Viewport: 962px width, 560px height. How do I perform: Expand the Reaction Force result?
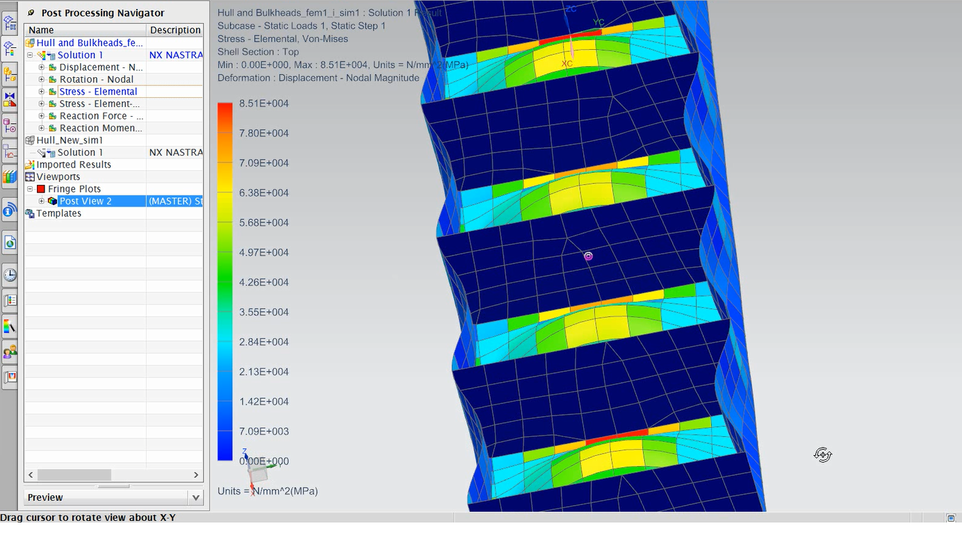[x=42, y=116]
